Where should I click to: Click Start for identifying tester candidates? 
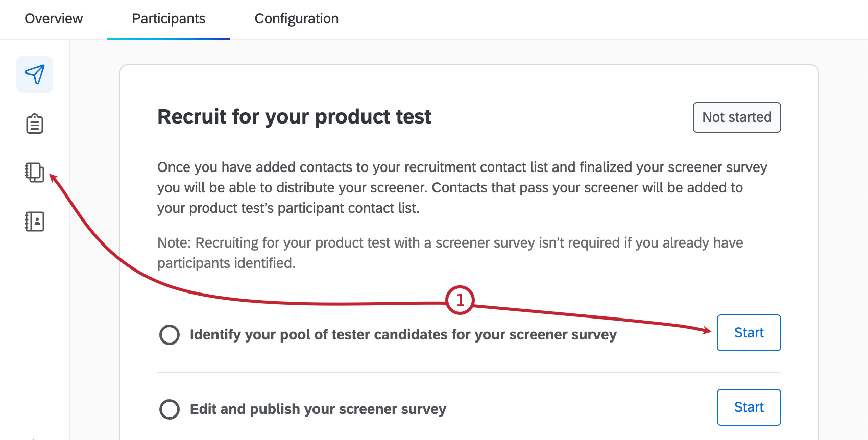pyautogui.click(x=749, y=333)
